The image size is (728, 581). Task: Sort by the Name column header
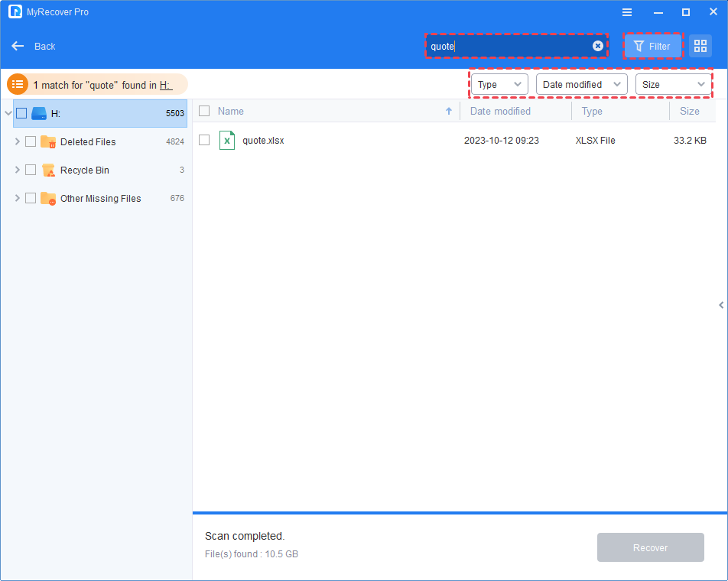(231, 111)
